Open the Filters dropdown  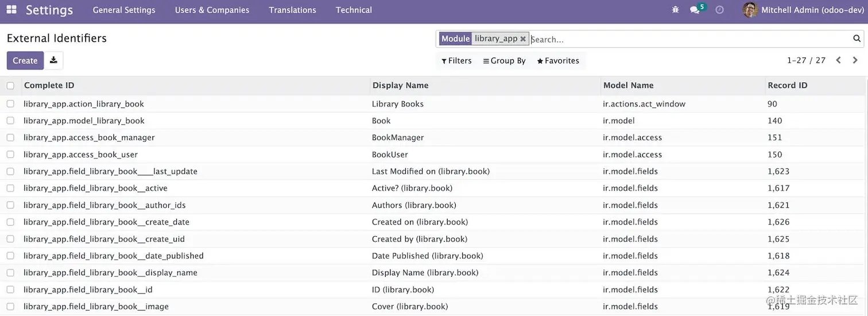click(456, 60)
